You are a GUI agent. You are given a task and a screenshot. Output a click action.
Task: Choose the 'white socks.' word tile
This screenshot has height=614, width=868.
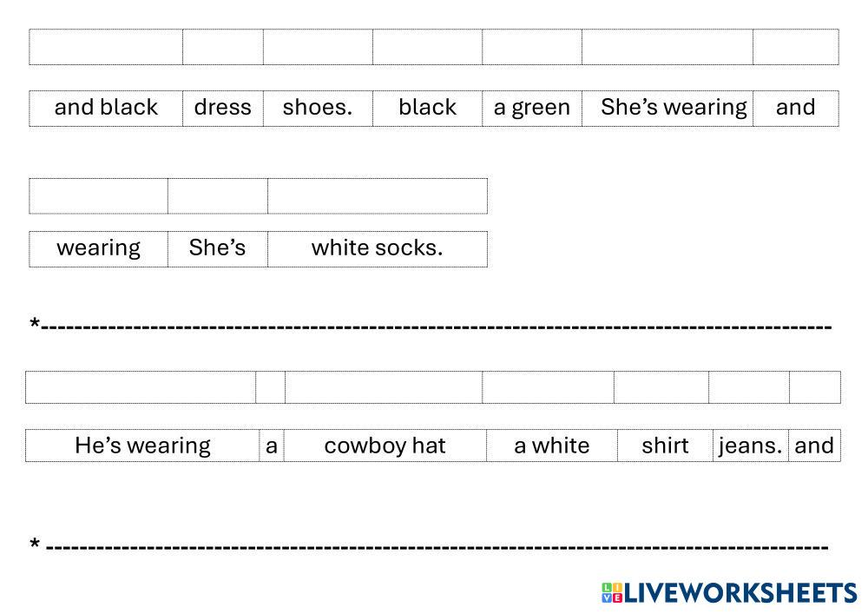tap(377, 248)
